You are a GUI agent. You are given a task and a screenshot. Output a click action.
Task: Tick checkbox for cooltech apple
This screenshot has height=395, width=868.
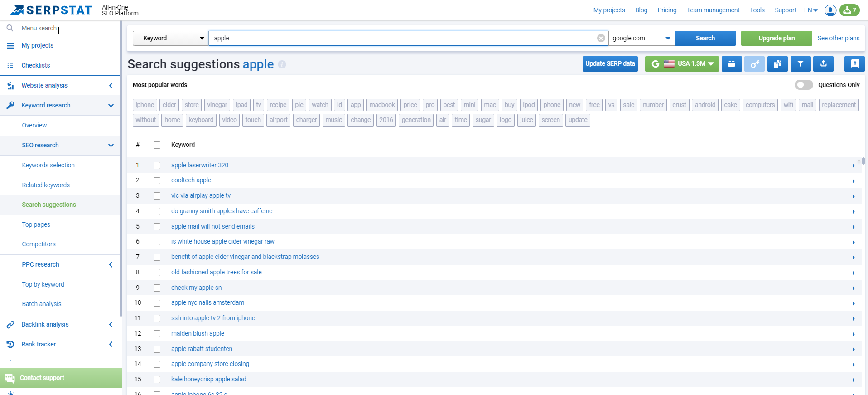pyautogui.click(x=157, y=180)
